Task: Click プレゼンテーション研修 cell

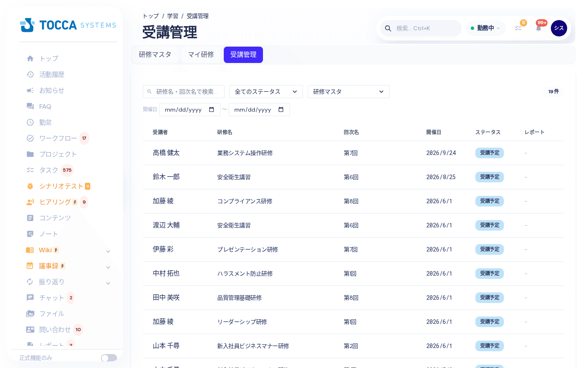Action: pos(248,249)
